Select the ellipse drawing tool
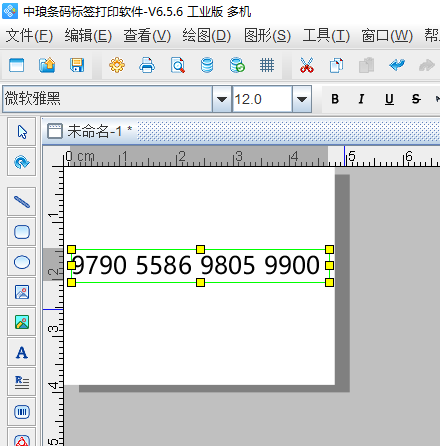The image size is (440, 446). 22,262
